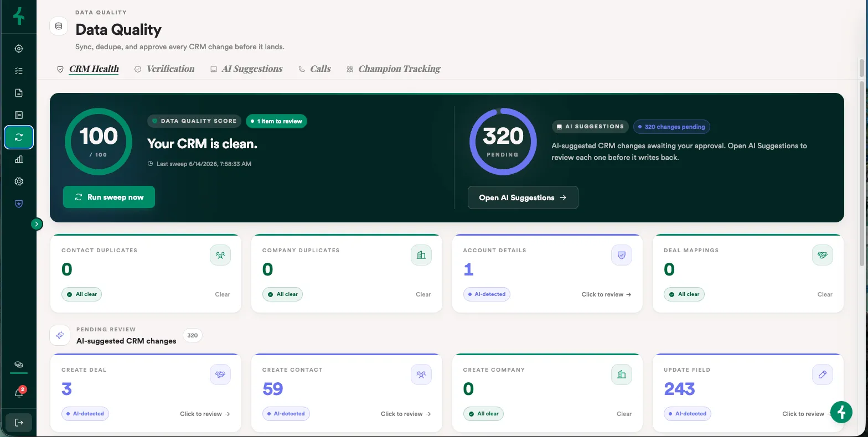
Task: Click the database icon beside Data Quality title
Action: click(x=59, y=26)
